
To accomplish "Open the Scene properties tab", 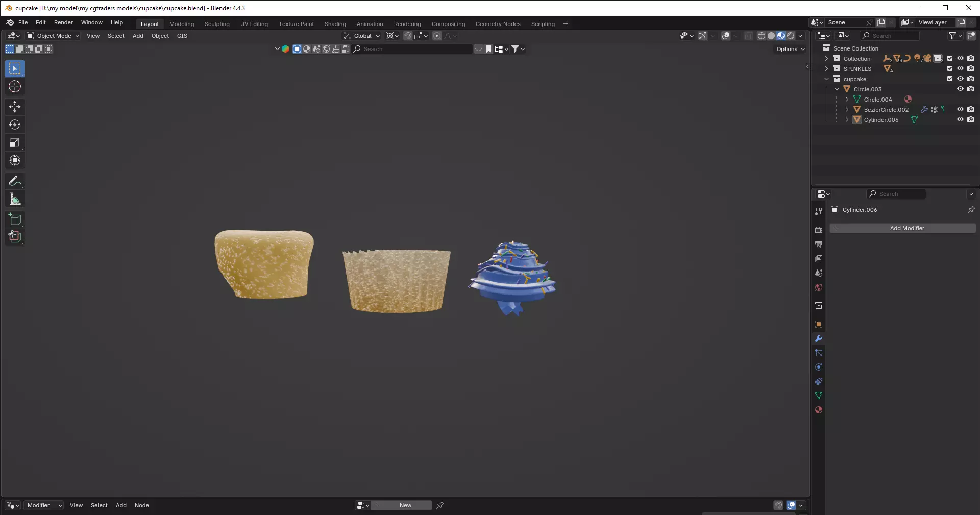I will tap(819, 273).
